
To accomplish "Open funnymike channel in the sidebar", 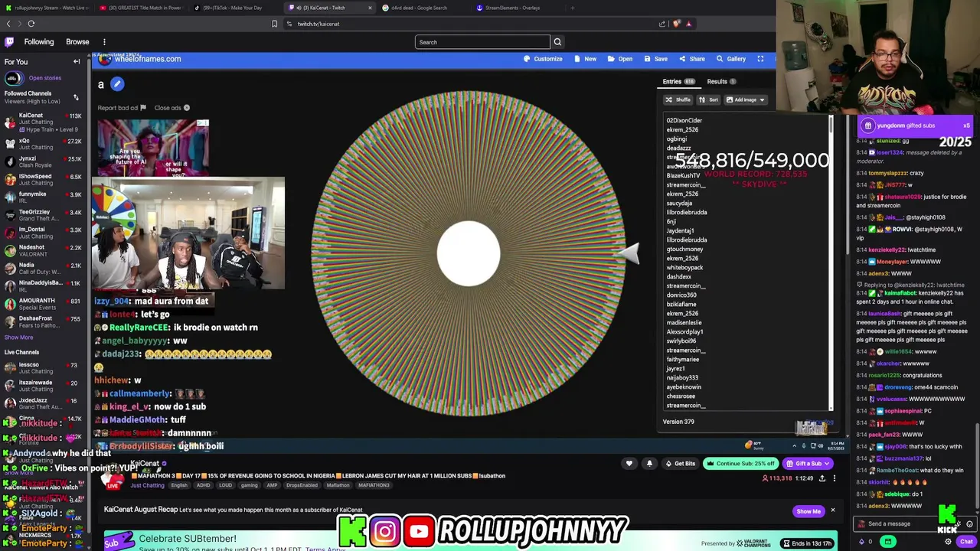I will (44, 197).
